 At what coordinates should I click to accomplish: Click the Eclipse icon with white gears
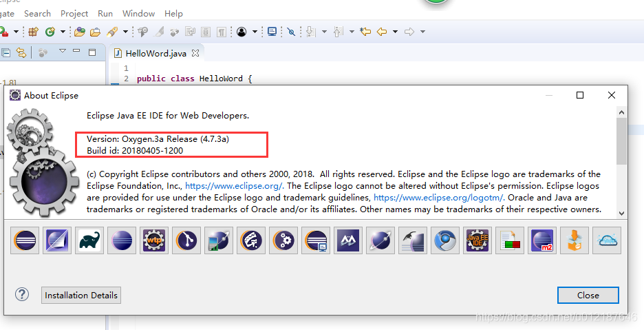point(283,240)
